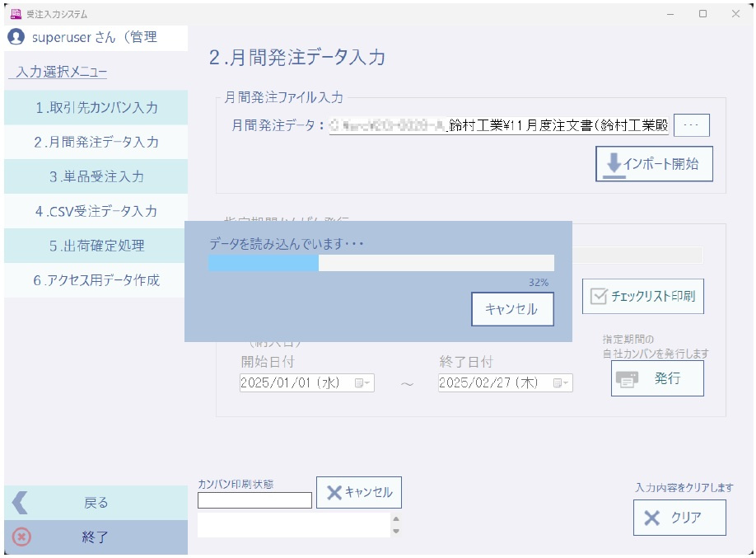
Task: Click the インポート開始 download icon button
Action: [x=612, y=162]
